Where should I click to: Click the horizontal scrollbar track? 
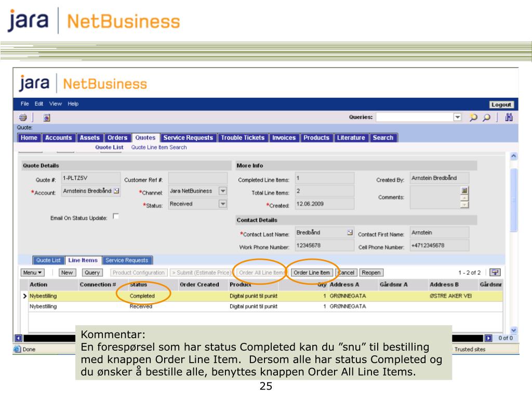pyautogui.click(x=253, y=338)
